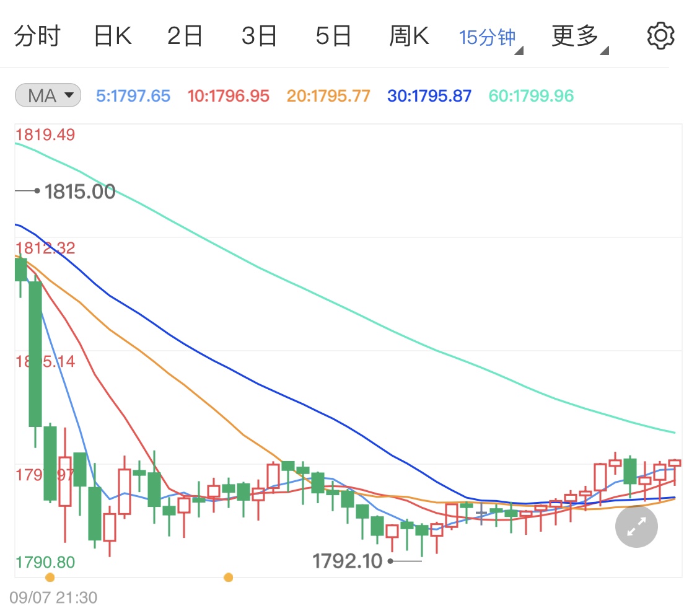This screenshot has width=697, height=616.
Task: Click MA20 value 20:1795.77
Action: (328, 95)
